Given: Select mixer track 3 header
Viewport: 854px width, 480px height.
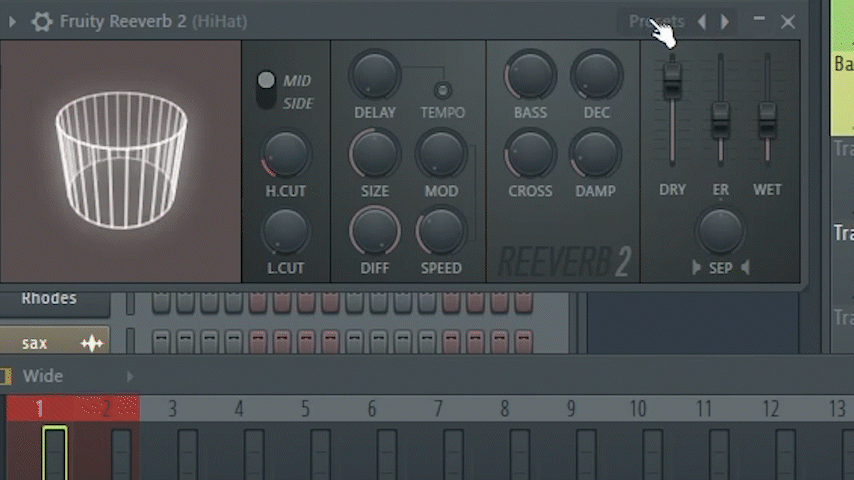Looking at the screenshot, I should tap(172, 408).
